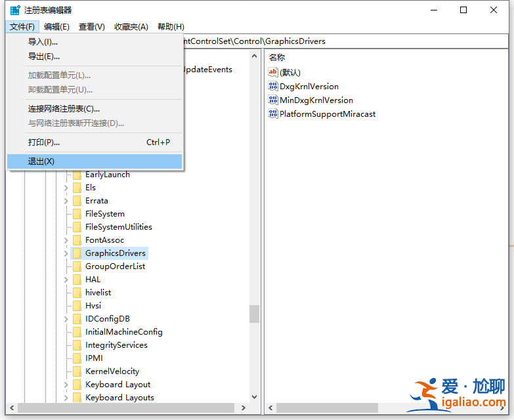The width and height of the screenshot is (514, 420).
Task: Choose 退出(X) to exit the editor
Action: coord(95,161)
